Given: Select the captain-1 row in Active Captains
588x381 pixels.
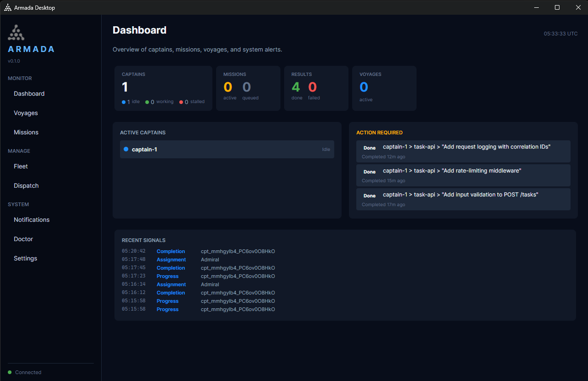Looking at the screenshot, I should pos(227,149).
